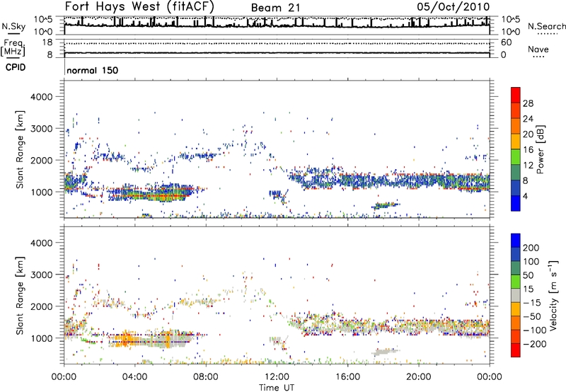The height and width of the screenshot is (392, 566).
Task: Click the '2000' tick of the velocity panel
Action: click(42, 306)
